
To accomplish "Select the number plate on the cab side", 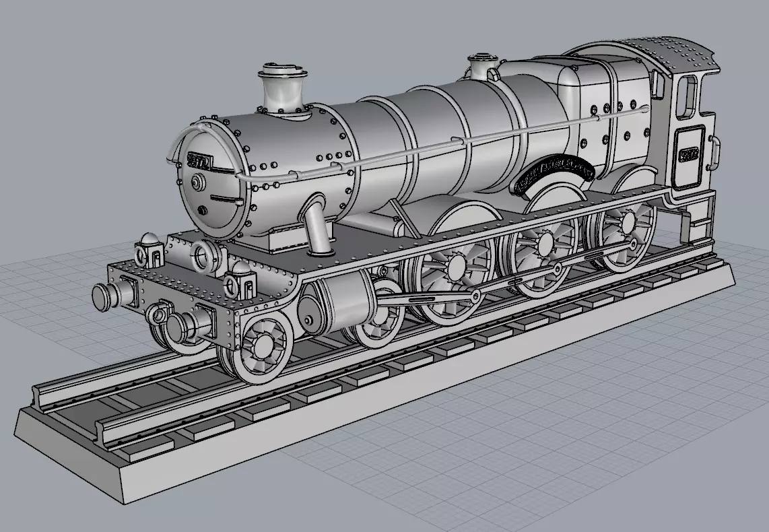I will [x=689, y=155].
